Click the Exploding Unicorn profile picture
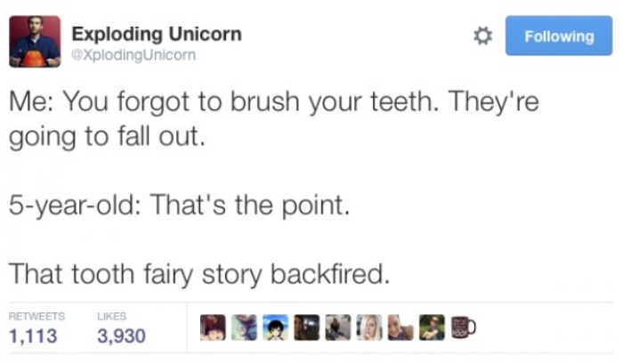Viewport: 623px width, 364px height. 36,41
